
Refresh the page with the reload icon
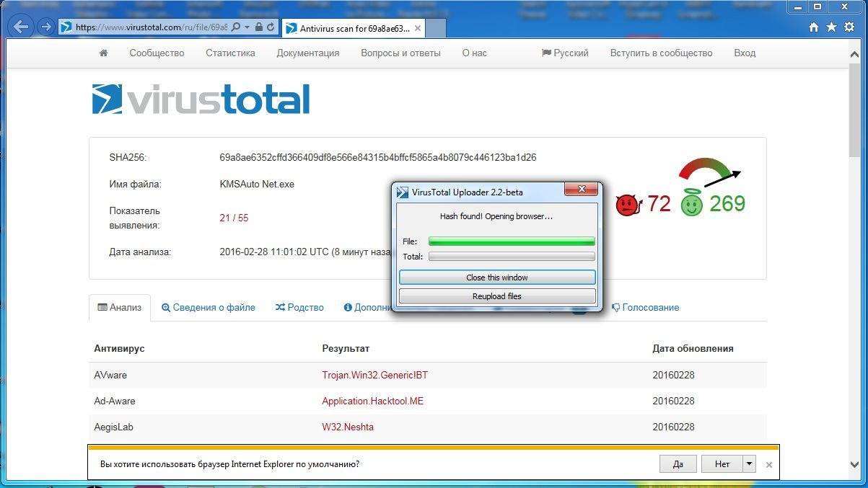(271, 27)
